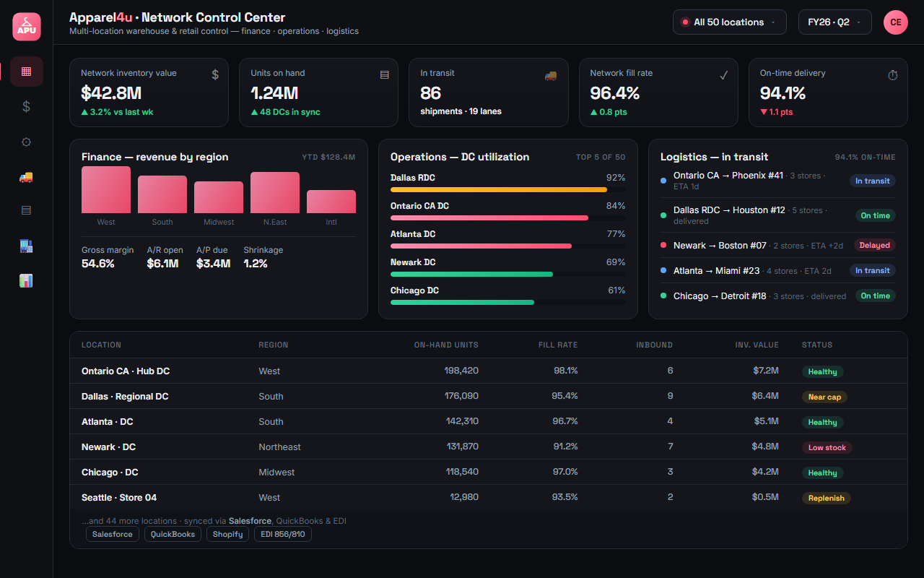Sort table by Inbound column header
Screen dimensions: 924x578
(x=655, y=345)
